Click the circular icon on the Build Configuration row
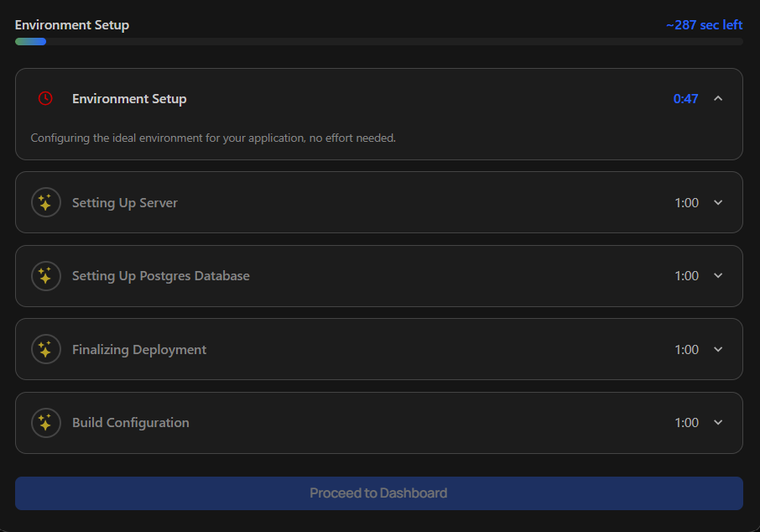This screenshot has width=760, height=532. [x=46, y=422]
